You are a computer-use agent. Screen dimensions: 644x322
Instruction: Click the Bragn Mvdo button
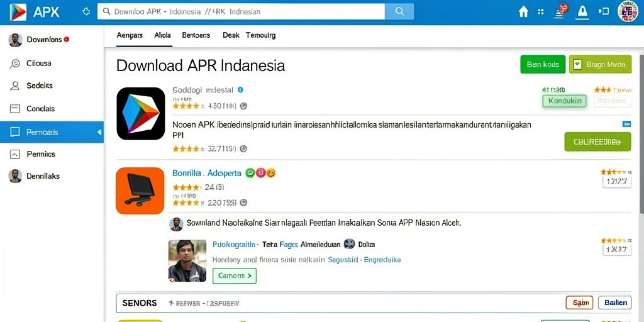(x=600, y=65)
